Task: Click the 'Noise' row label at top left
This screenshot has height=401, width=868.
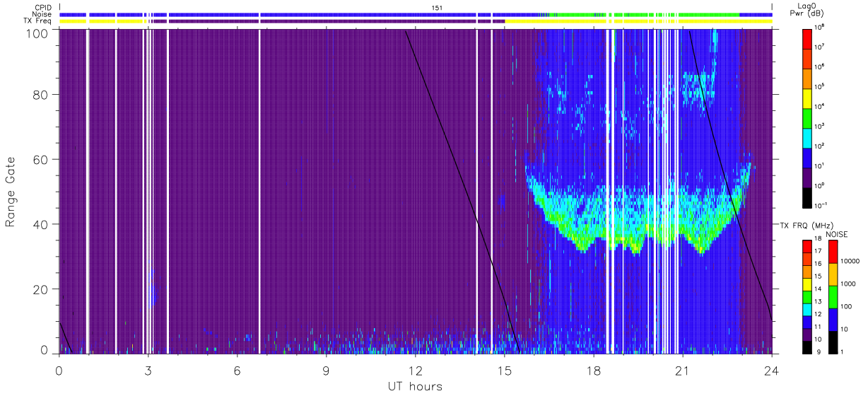Action: coord(42,14)
